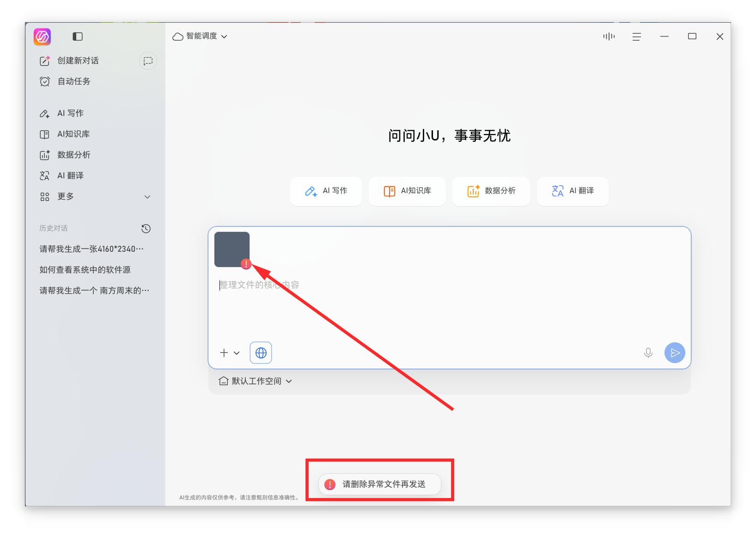Open AI 翻译 in the sidebar
Image resolution: width=756 pixels, height=534 pixels.
[62, 176]
